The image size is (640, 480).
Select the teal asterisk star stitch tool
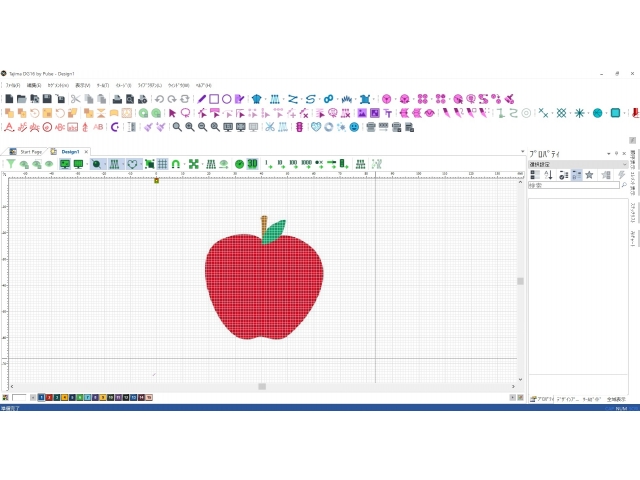coord(580,113)
